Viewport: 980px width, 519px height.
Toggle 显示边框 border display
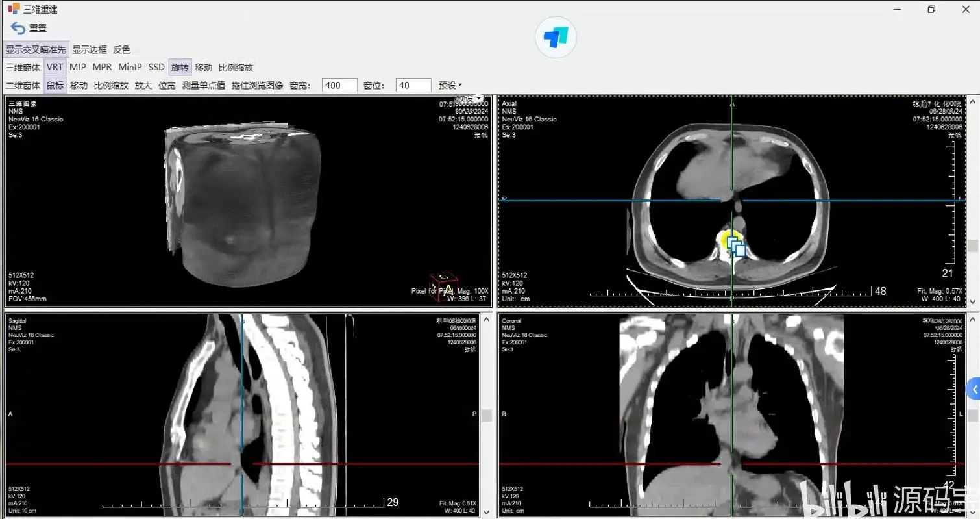click(x=90, y=49)
